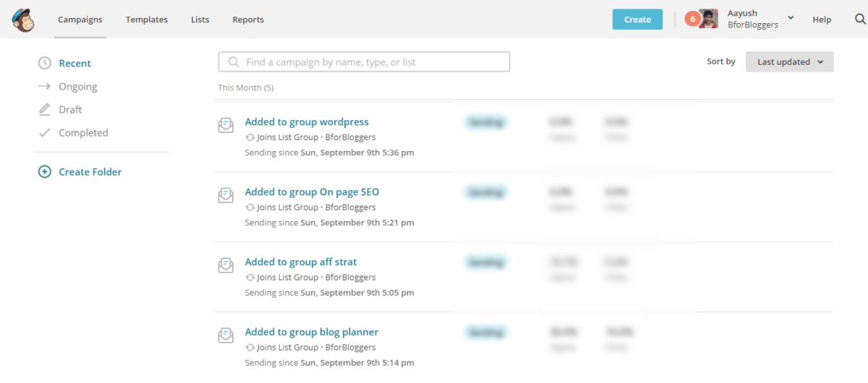The width and height of the screenshot is (868, 383).
Task: Click the notification badge showing 6
Action: (x=692, y=20)
